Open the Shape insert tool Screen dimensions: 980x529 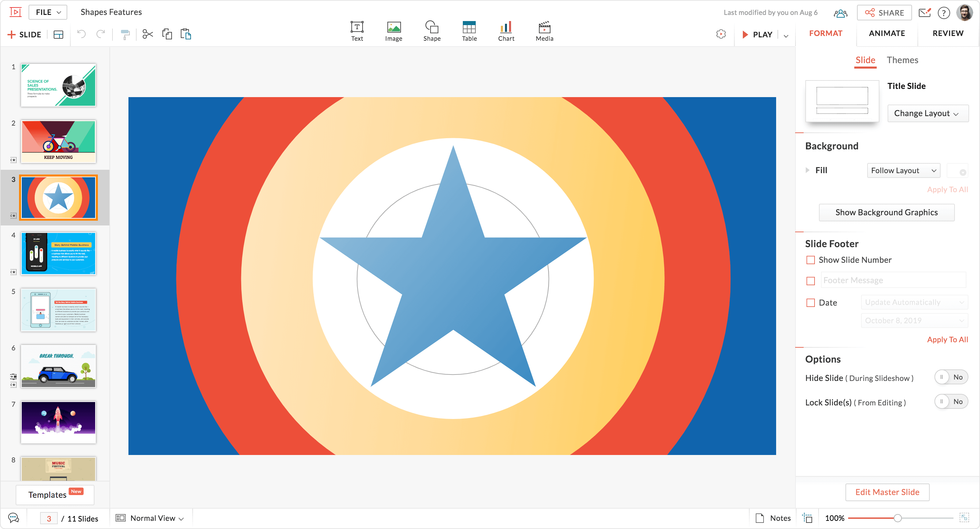tap(432, 31)
